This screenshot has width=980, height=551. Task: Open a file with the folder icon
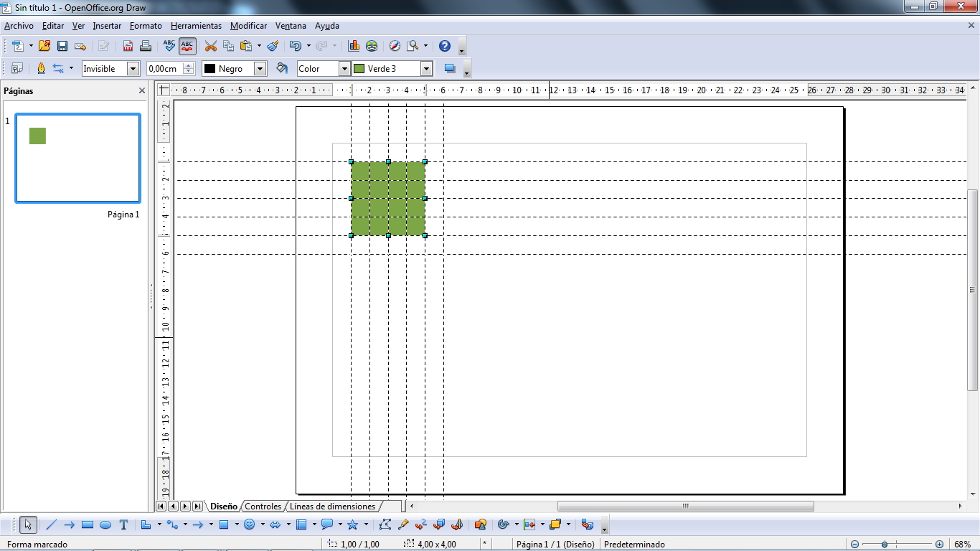[x=44, y=46]
